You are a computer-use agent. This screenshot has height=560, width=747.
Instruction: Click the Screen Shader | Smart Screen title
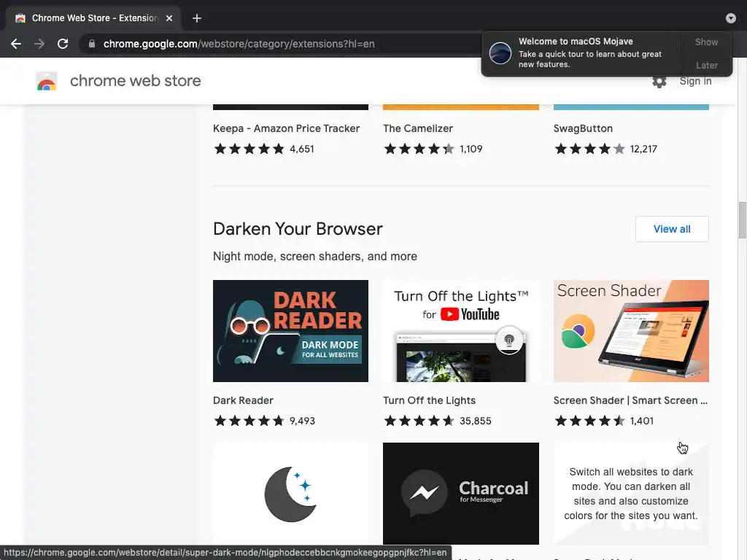tap(630, 400)
